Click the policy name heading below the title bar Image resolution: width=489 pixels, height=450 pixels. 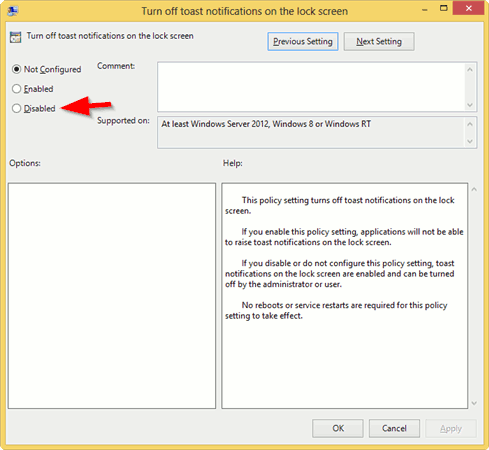point(110,36)
